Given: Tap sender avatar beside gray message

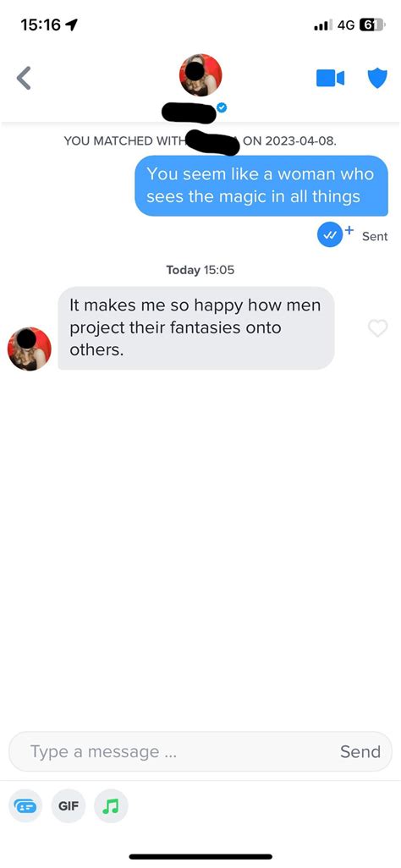Looking at the screenshot, I should pyautogui.click(x=30, y=349).
